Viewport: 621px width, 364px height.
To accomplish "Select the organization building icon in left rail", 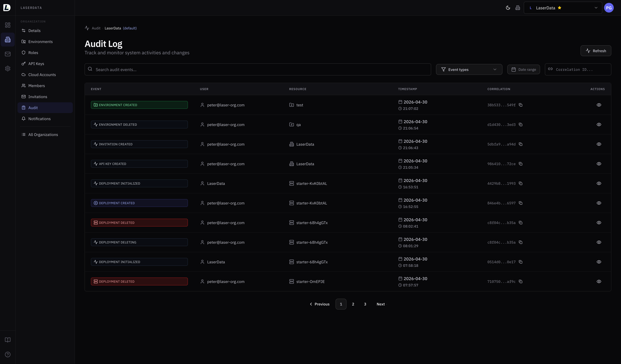I will coord(8,39).
